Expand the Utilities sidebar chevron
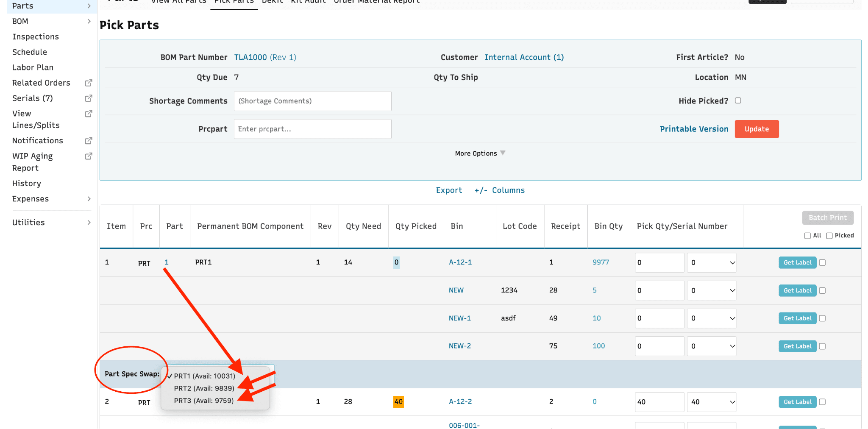The image size is (868, 429). coord(89,223)
